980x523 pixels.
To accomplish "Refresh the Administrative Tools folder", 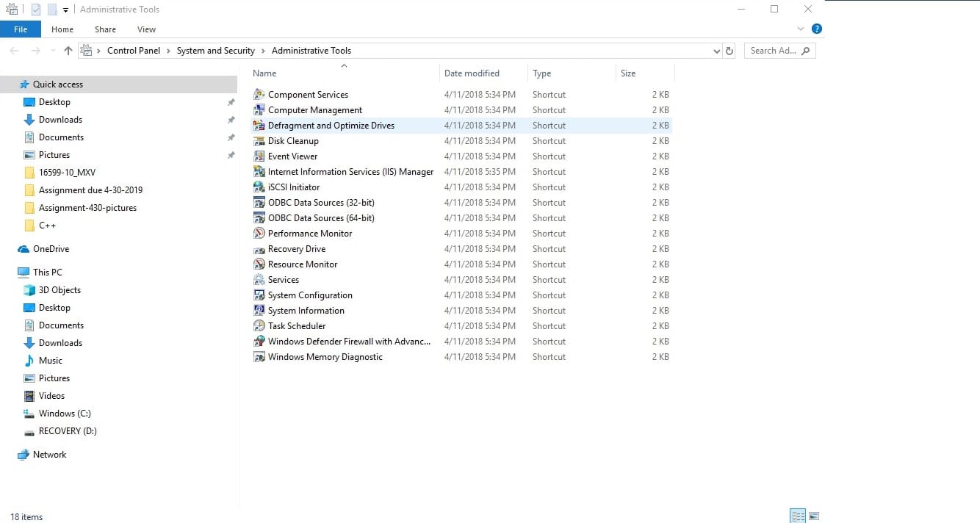I will click(x=729, y=51).
